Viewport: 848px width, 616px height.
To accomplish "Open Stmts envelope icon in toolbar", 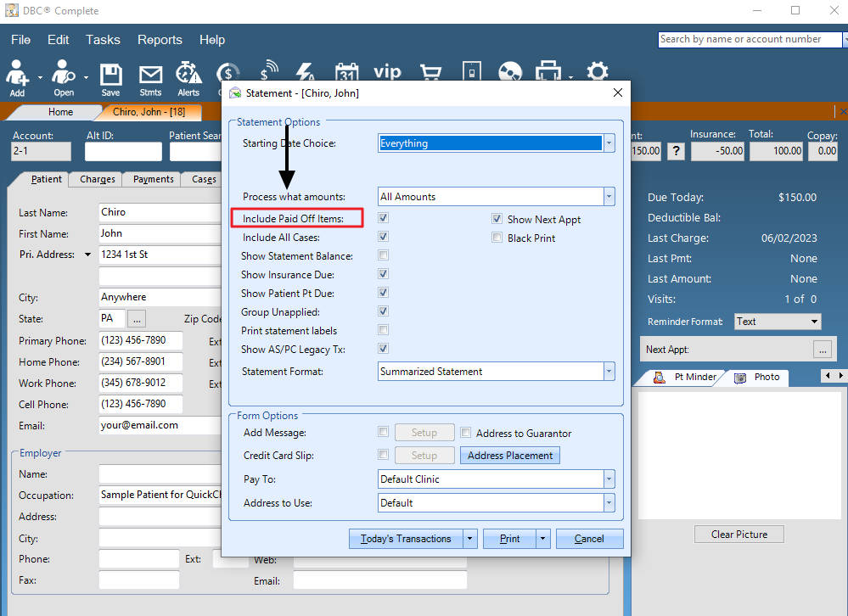I will 150,76.
